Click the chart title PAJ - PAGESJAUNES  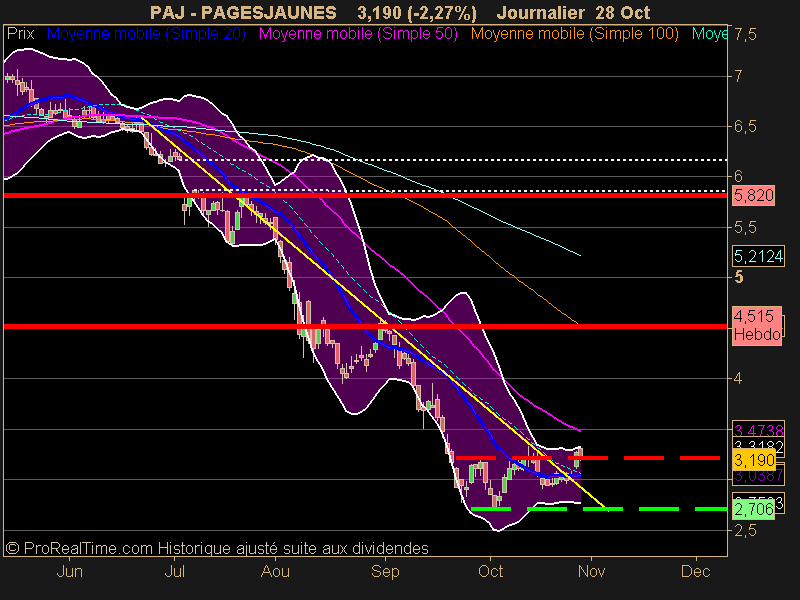(x=243, y=13)
